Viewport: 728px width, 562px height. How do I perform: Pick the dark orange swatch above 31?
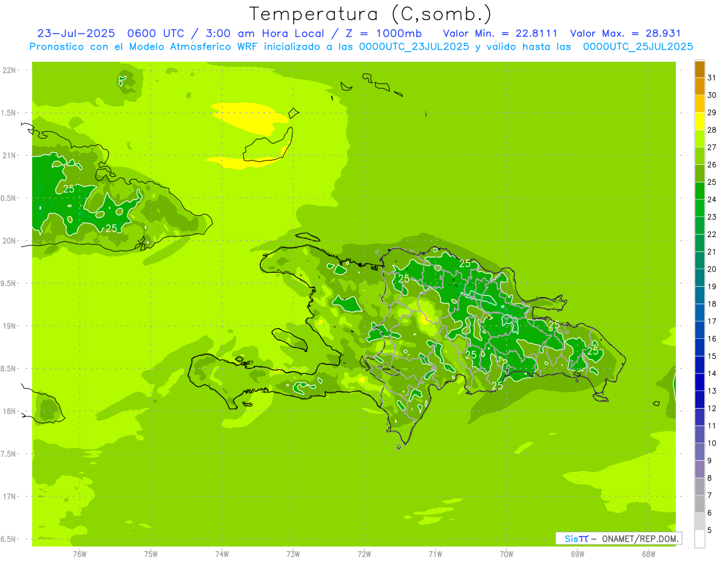click(x=699, y=69)
